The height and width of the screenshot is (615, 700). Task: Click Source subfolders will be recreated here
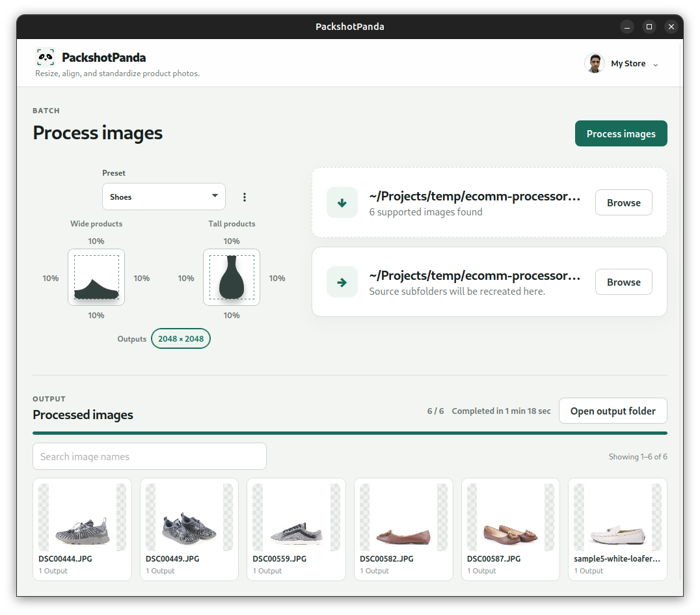pos(457,292)
